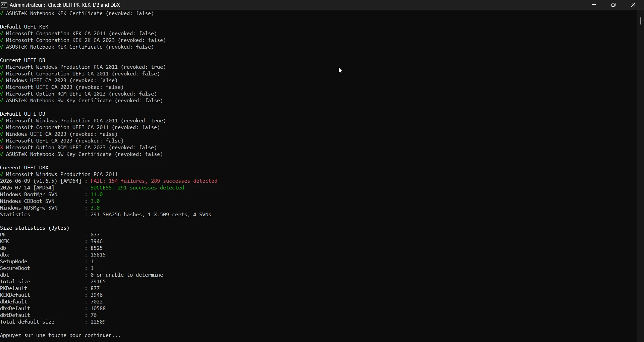Screen dimensions: 644x342
Task: Click the 'Default UEFI KEK' heading
Action: (25, 27)
